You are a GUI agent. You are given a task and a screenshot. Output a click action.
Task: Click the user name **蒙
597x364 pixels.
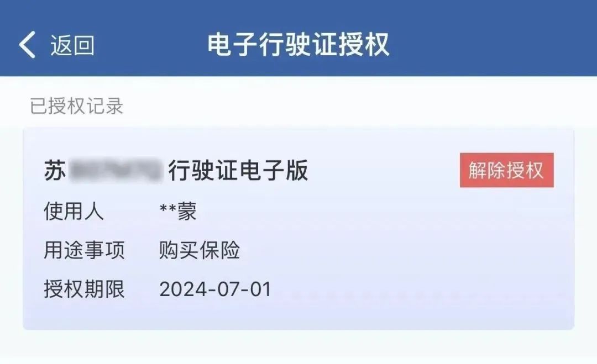[178, 211]
